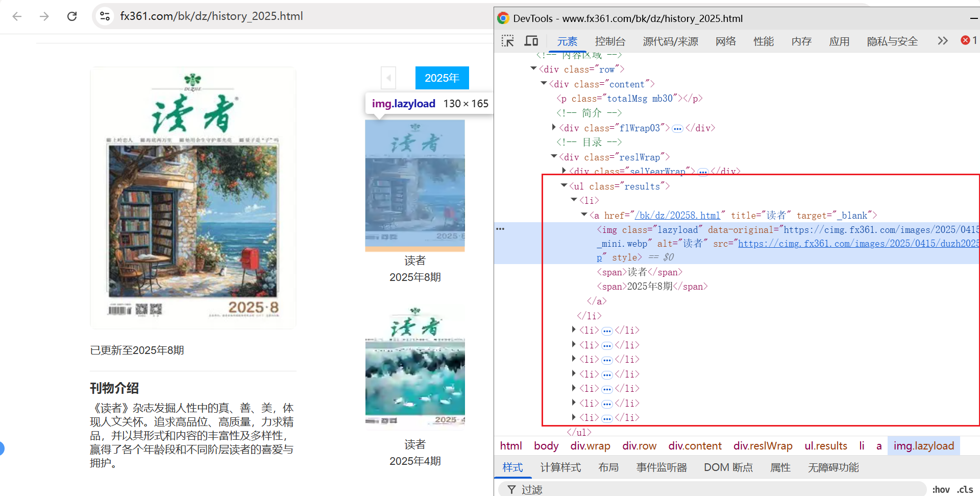Select div.reslWrap in breadcrumb

click(x=763, y=446)
